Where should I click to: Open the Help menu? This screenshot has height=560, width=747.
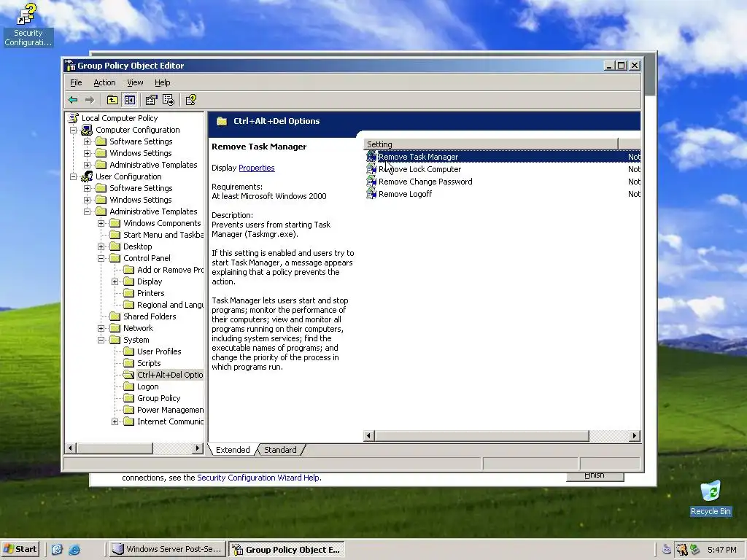(163, 83)
